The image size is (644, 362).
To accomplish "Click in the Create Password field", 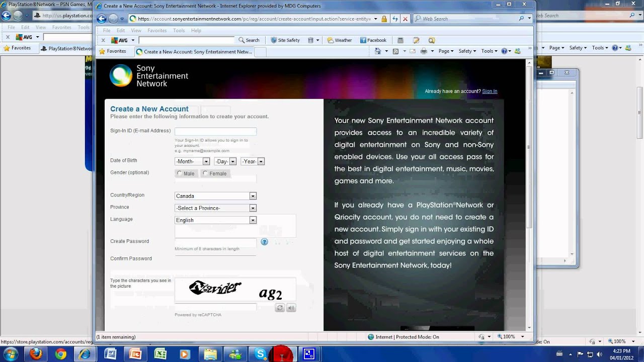I will pos(215,243).
